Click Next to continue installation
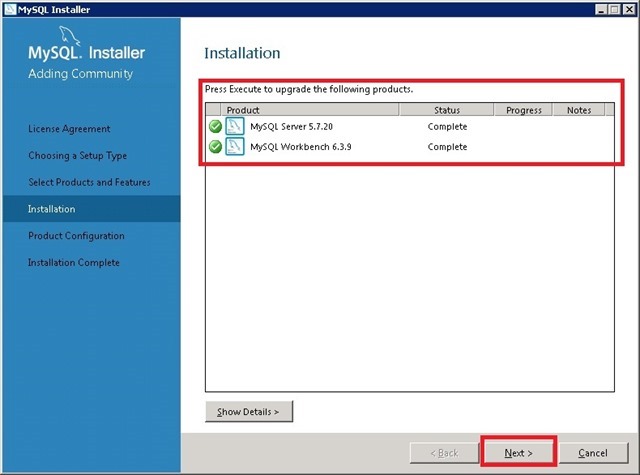 [518, 453]
